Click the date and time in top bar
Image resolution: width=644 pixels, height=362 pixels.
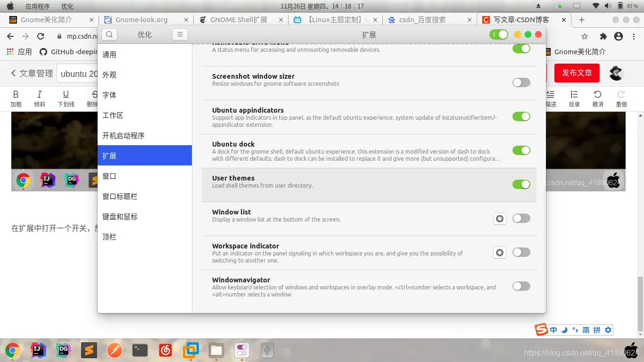[322, 6]
